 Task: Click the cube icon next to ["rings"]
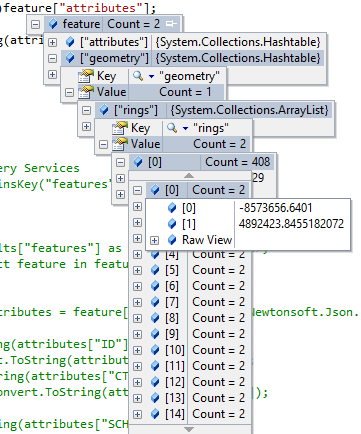tap(104, 110)
